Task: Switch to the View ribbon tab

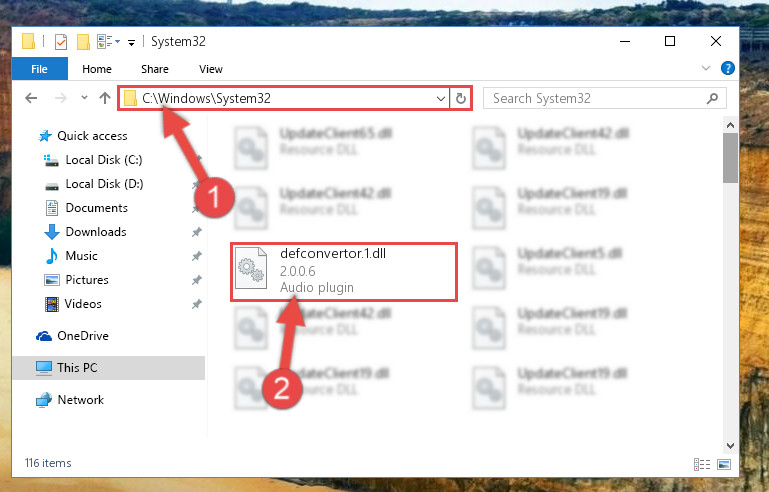Action: pos(210,69)
